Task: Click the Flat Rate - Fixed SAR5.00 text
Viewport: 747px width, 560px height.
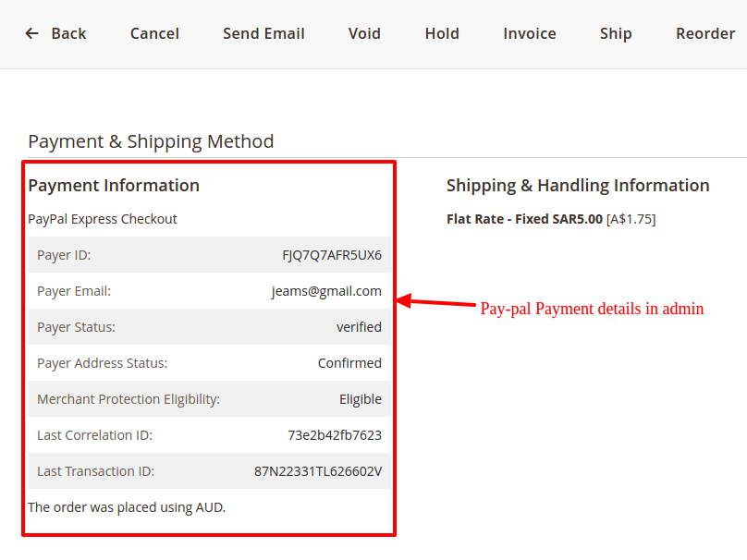Action: [524, 220]
